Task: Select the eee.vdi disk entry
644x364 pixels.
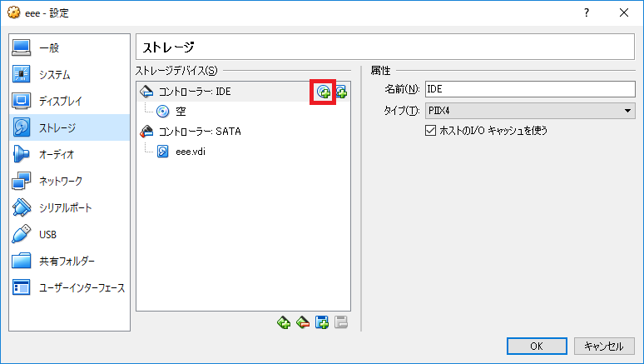Action: [243, 152]
